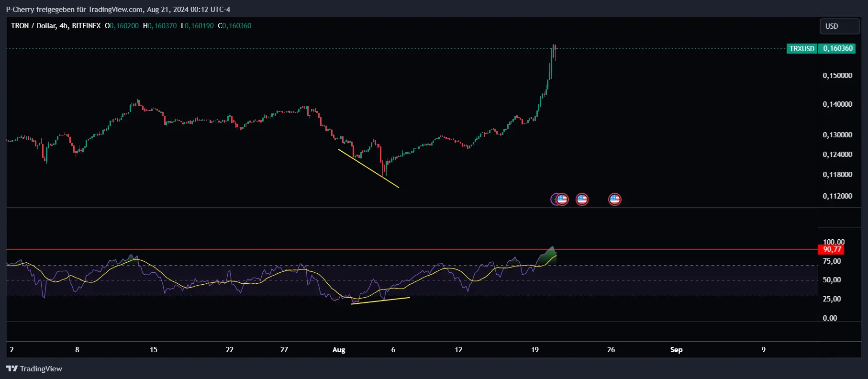Click the 27 date label on the time axis
Viewport: 868px width, 379px height.
(284, 350)
